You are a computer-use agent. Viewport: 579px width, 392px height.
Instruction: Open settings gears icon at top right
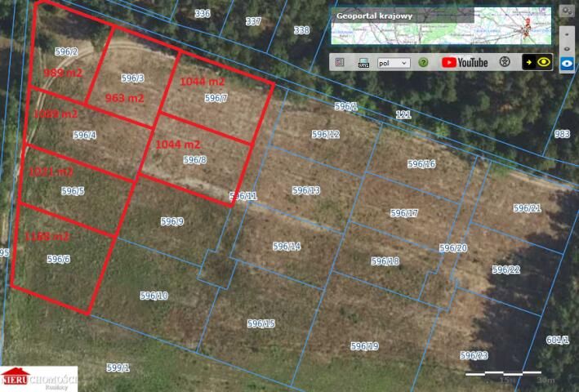[567, 12]
